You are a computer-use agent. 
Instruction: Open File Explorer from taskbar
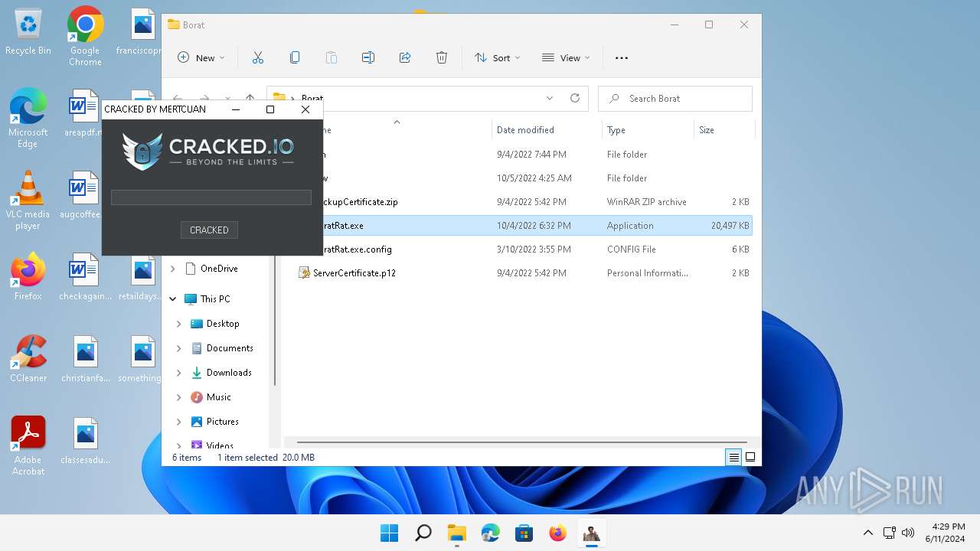(457, 533)
